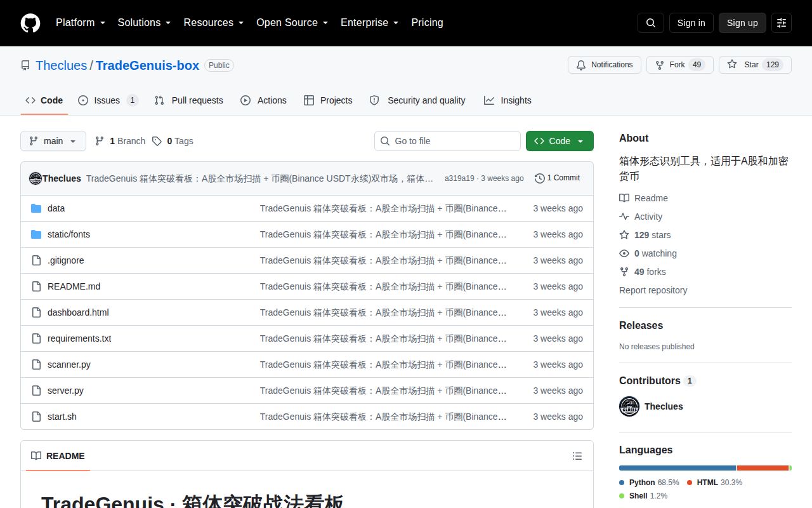
Task: Click the eye icon beside 0 watching
Action: point(624,253)
